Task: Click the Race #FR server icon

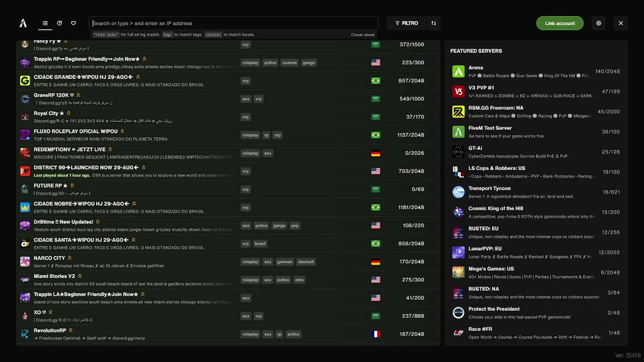Action: point(458,333)
